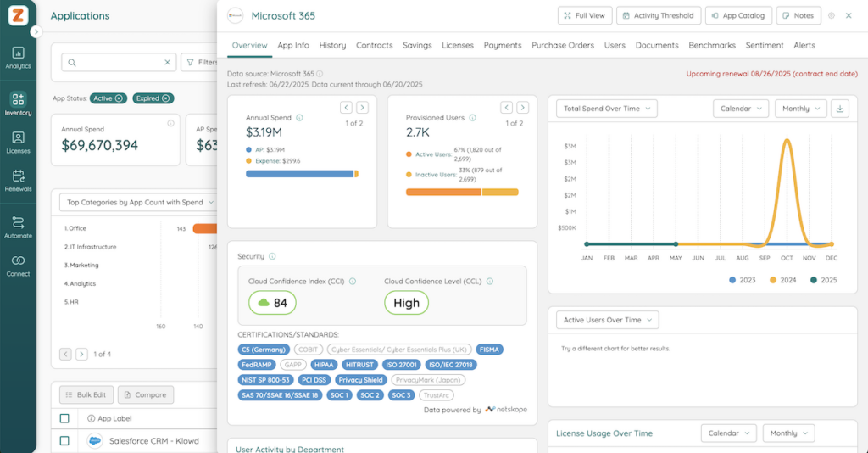Open Calendar dropdown for spend chart
This screenshot has width=868, height=453.
[x=741, y=109]
